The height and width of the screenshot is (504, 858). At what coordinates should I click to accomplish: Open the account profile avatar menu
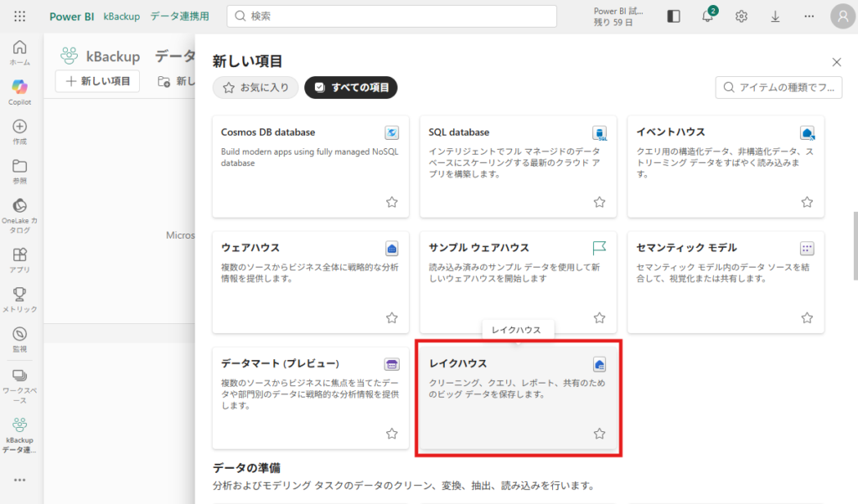[x=842, y=16]
